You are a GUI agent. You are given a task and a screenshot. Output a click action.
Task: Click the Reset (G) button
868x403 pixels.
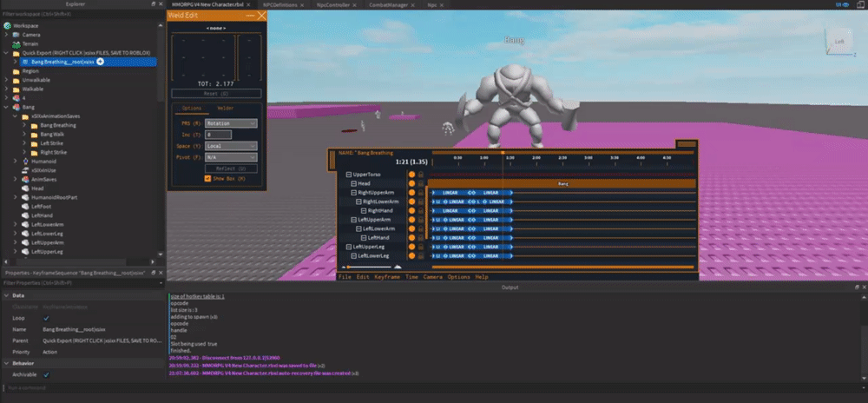pos(216,94)
